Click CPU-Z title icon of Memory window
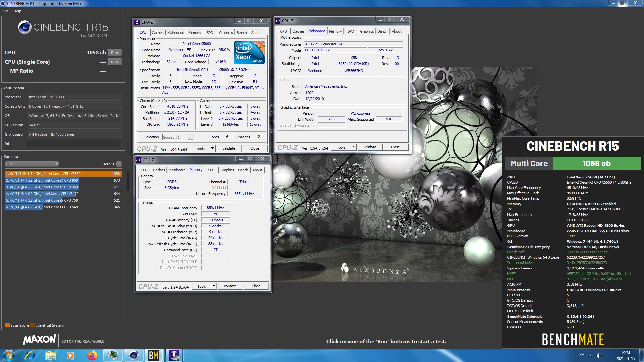 tap(138, 160)
